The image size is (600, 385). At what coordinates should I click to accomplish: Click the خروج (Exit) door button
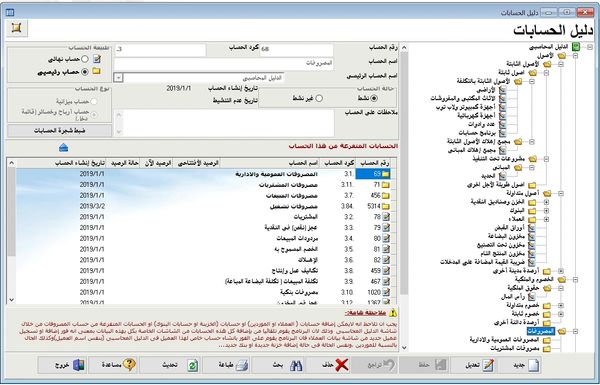(63, 365)
